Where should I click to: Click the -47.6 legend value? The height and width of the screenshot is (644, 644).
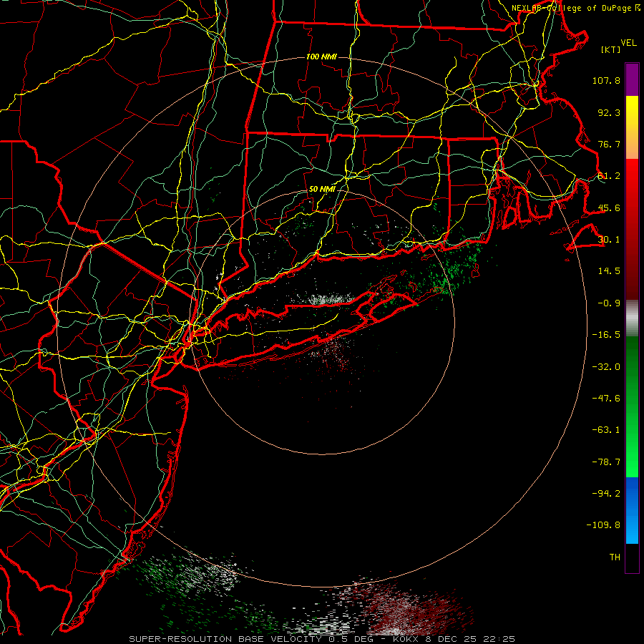tap(606, 399)
